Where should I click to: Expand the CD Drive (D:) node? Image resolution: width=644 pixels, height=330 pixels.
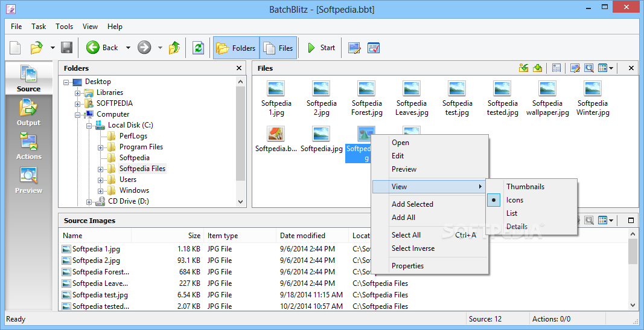pos(89,202)
